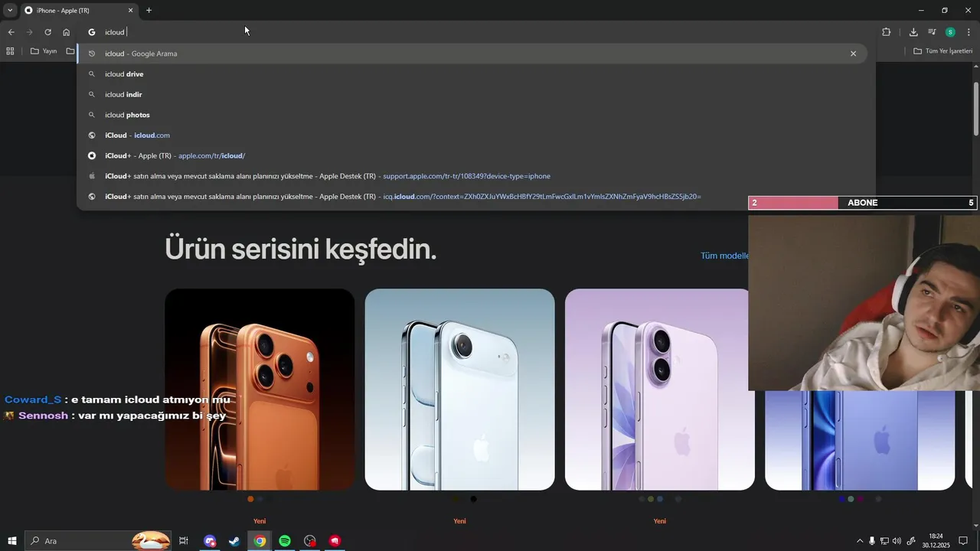Select the 'icloud drive' suggestion

472,74
